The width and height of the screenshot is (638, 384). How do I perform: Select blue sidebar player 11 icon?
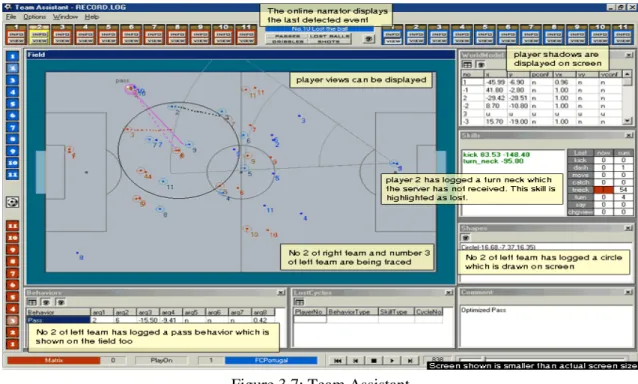click(x=12, y=175)
